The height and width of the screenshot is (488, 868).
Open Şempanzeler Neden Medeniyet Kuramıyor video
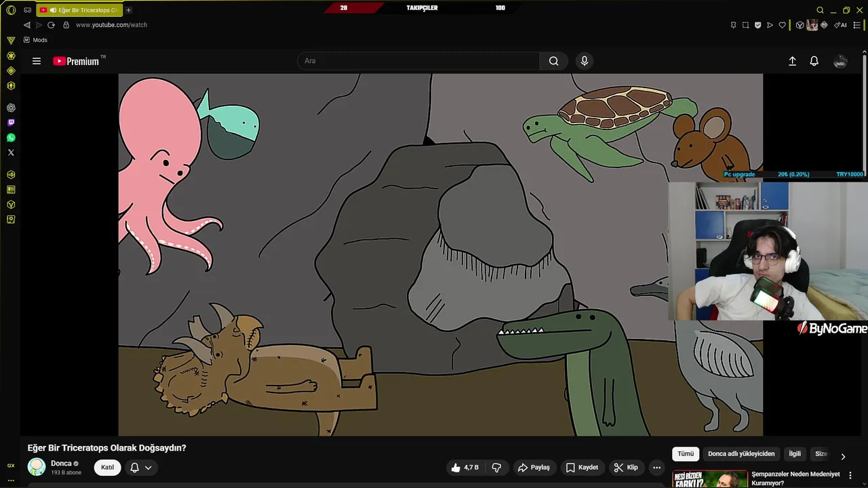click(x=795, y=478)
